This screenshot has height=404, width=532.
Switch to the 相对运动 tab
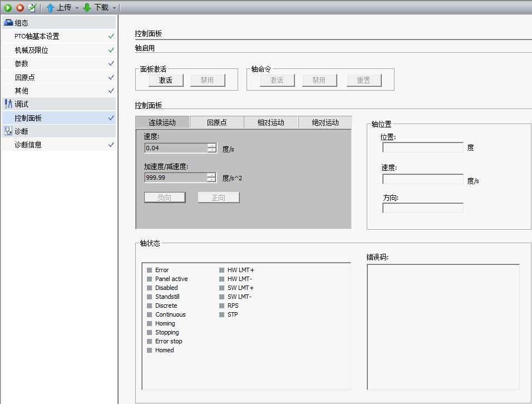(x=270, y=122)
